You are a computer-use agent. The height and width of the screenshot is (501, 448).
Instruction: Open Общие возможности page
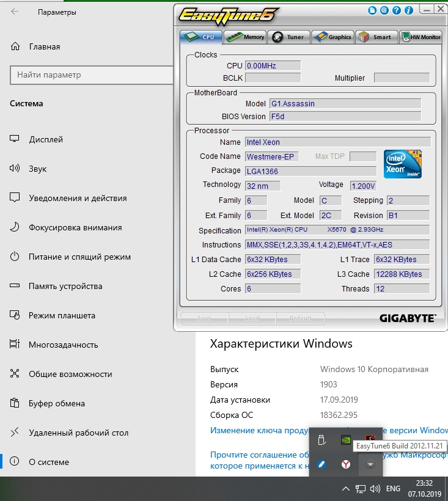70,374
